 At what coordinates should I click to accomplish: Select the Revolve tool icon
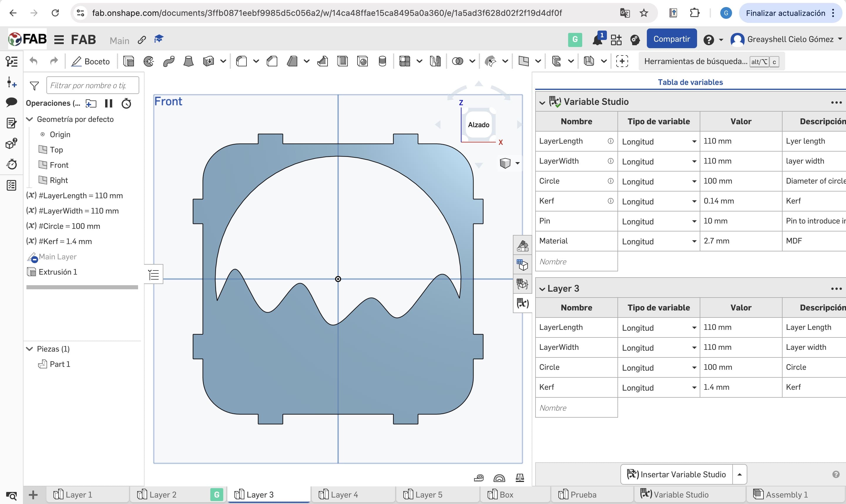click(x=148, y=61)
